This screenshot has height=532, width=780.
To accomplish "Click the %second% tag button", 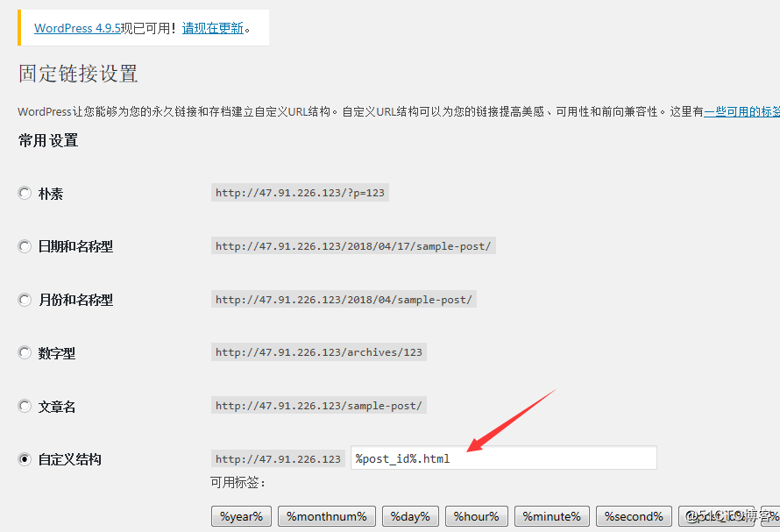I will point(634,516).
